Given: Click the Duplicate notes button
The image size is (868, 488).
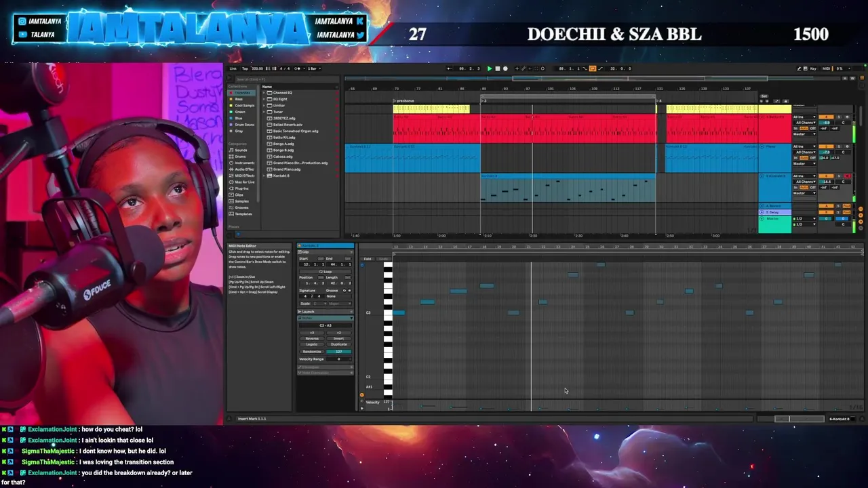Looking at the screenshot, I should pos(338,344).
